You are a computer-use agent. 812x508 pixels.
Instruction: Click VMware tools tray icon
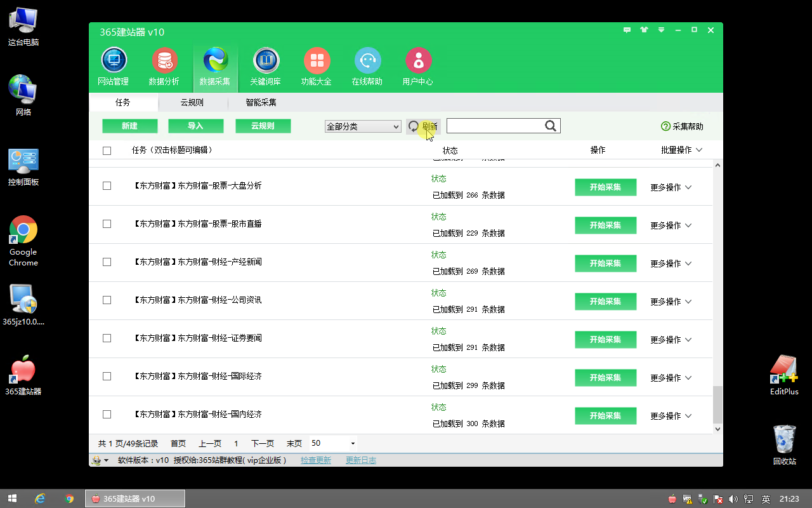pos(688,499)
